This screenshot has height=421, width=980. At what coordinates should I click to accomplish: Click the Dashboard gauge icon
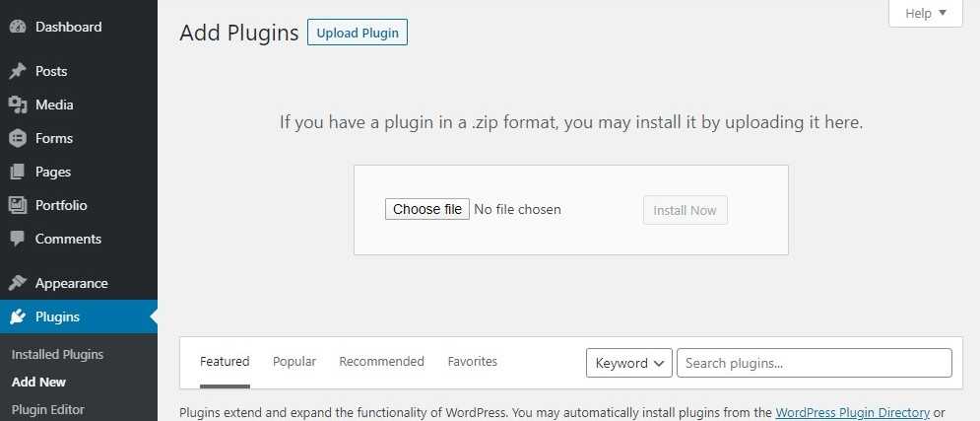click(18, 27)
